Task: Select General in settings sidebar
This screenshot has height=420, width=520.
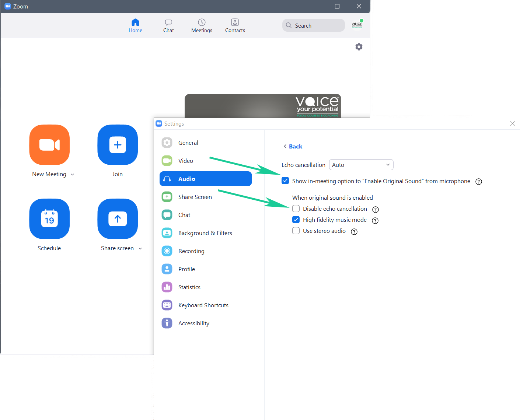Action: coord(188,143)
